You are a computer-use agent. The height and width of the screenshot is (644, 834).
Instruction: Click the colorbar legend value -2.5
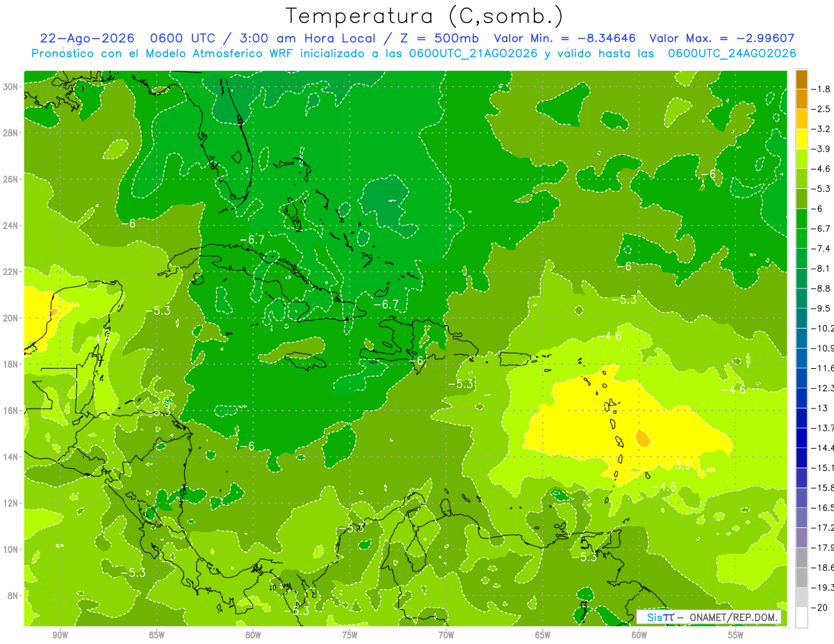click(822, 109)
